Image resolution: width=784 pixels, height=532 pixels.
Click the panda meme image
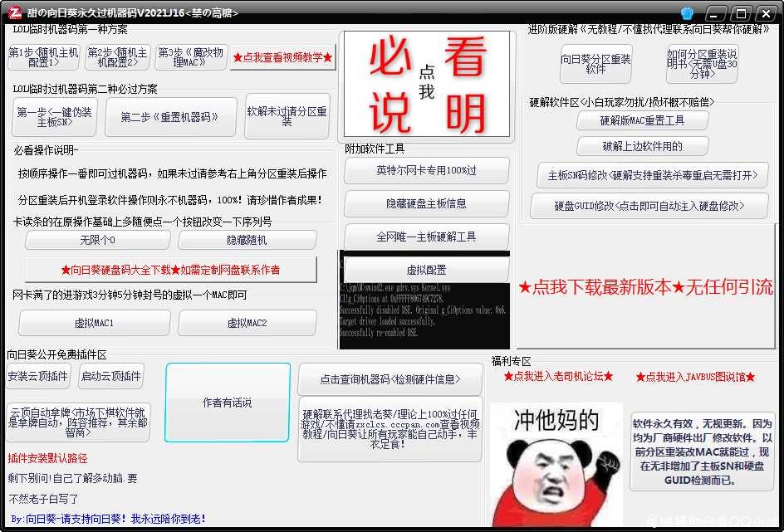pos(556,465)
